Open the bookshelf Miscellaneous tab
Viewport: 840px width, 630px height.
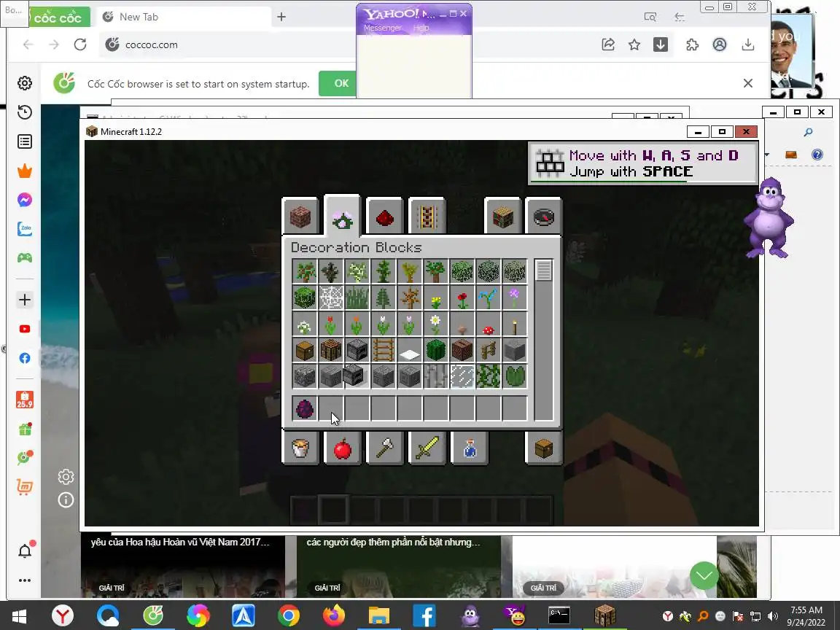point(502,216)
